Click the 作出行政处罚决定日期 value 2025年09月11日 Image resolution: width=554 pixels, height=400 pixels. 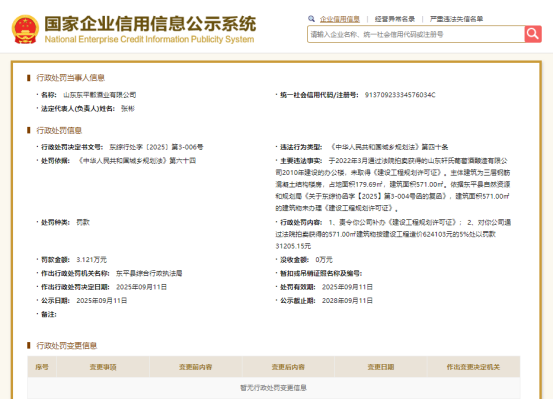click(141, 287)
